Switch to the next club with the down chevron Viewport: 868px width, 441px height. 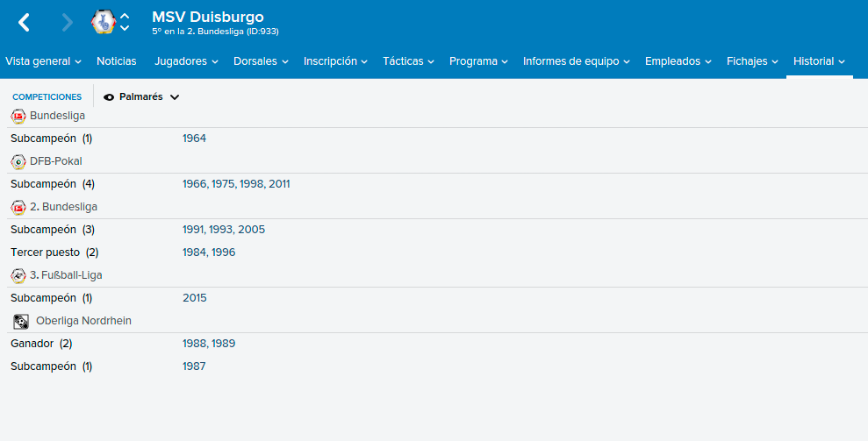[126, 28]
